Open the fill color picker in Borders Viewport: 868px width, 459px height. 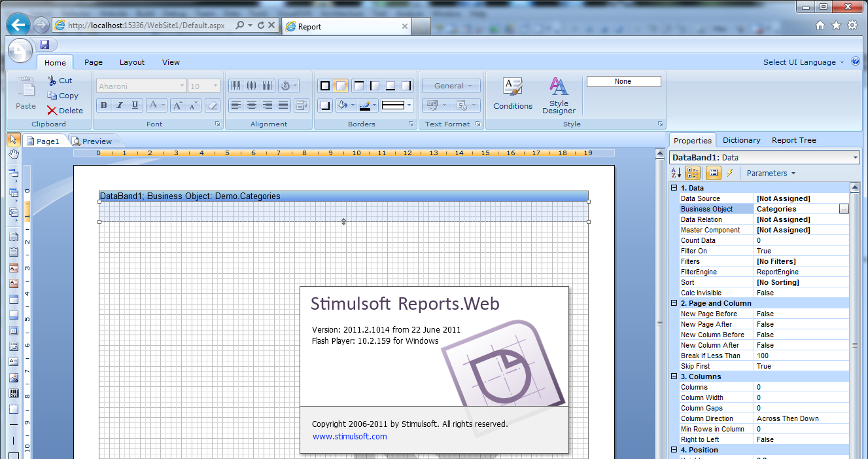[x=345, y=105]
